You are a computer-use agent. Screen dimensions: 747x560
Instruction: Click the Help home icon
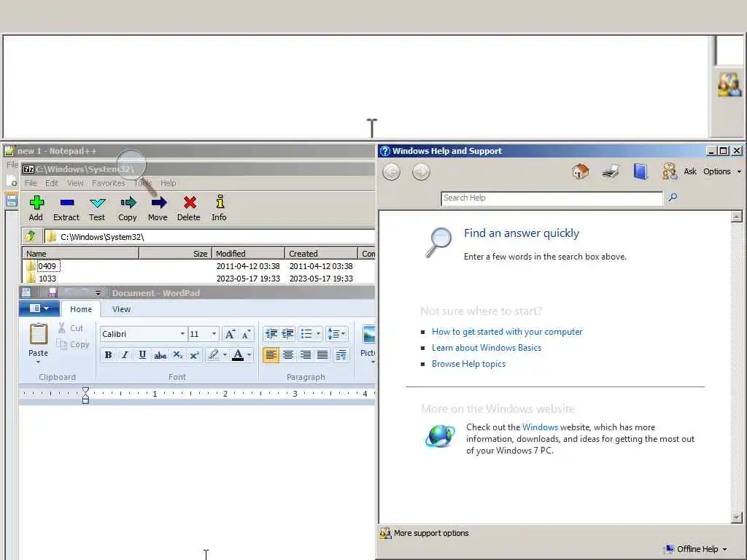(580, 171)
